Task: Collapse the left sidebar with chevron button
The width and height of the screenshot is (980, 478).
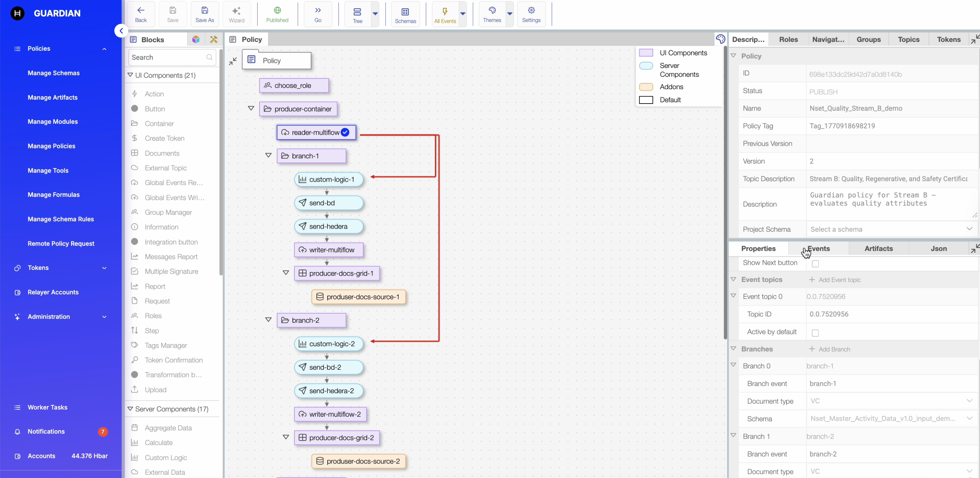Action: tap(121, 31)
